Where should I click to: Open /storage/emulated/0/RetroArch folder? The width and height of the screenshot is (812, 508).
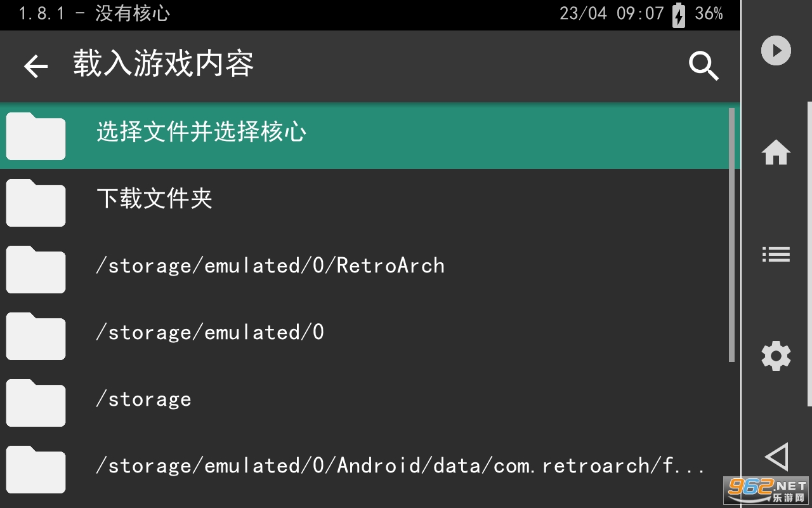click(270, 265)
